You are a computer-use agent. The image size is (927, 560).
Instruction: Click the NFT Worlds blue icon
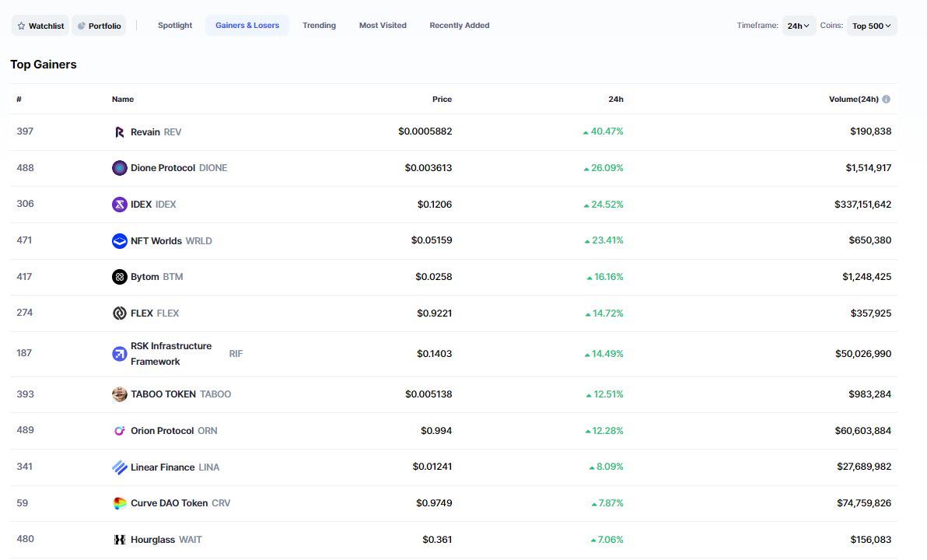point(119,241)
